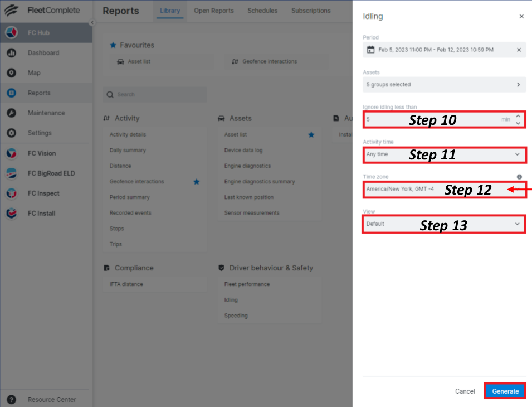Toggle favourite star on Asset list
Image resolution: width=532 pixels, height=407 pixels.
point(311,135)
